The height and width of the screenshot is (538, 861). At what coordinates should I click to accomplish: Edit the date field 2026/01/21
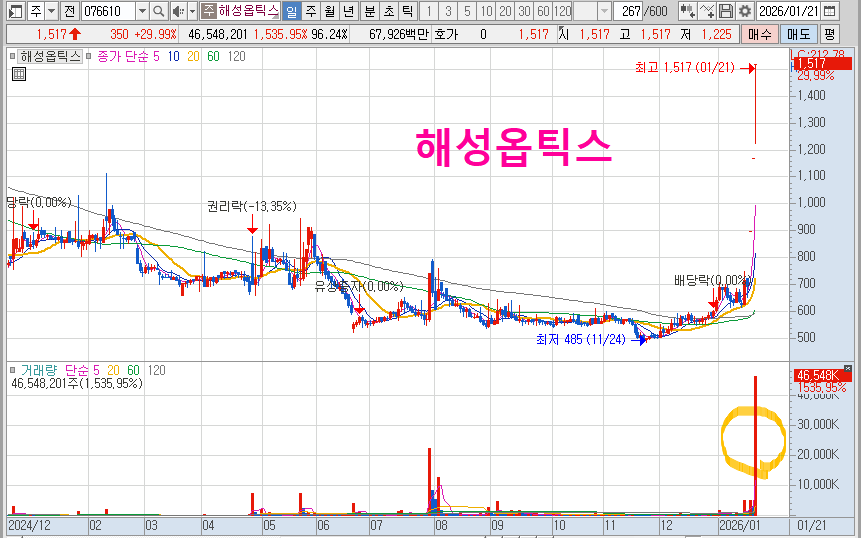[789, 10]
